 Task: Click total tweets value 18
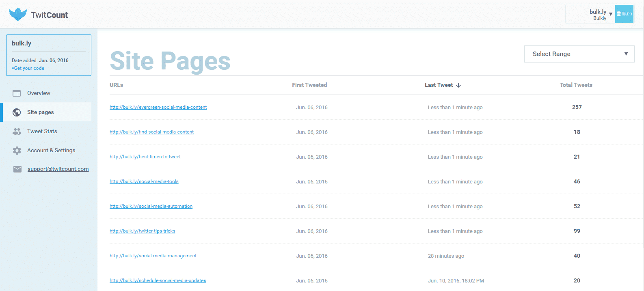point(577,132)
